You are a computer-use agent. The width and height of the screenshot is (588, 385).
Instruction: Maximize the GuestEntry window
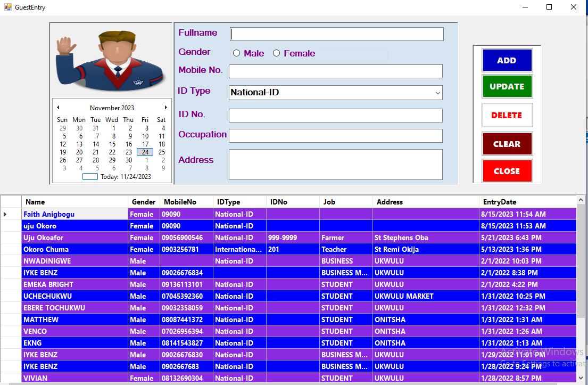click(549, 7)
